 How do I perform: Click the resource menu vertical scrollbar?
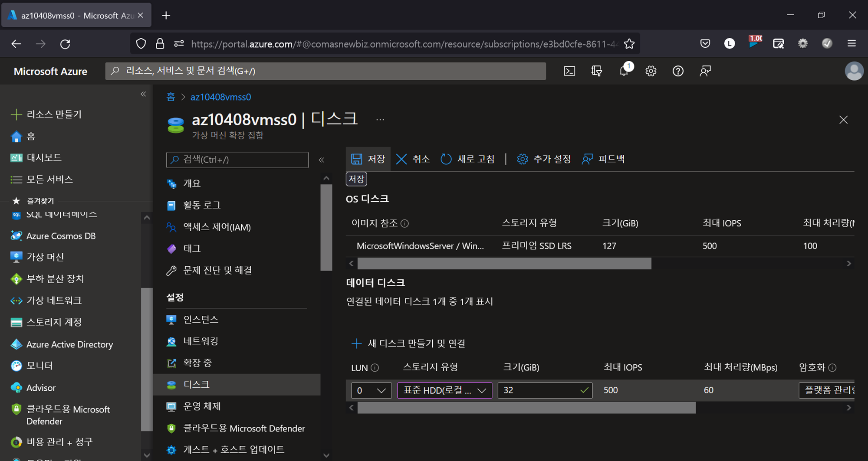326,227
